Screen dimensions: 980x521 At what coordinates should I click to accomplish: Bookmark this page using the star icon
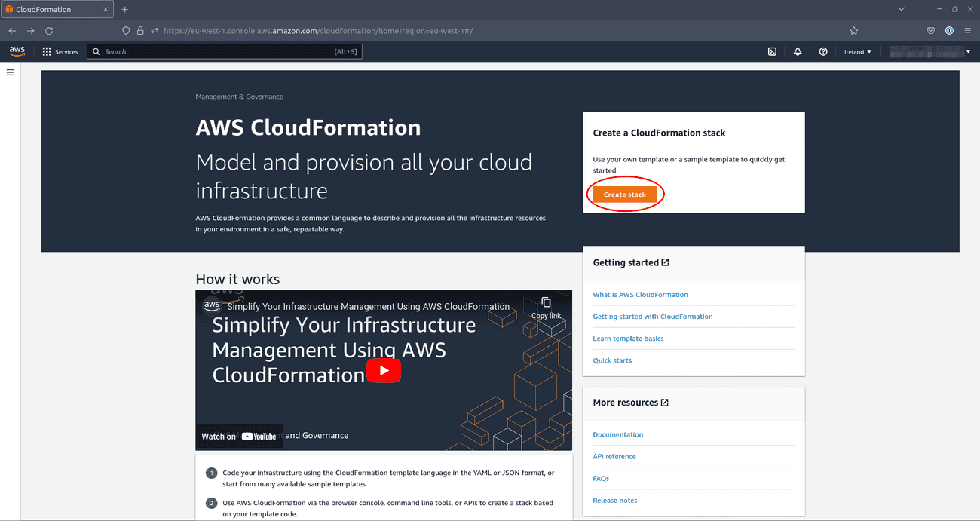(854, 30)
